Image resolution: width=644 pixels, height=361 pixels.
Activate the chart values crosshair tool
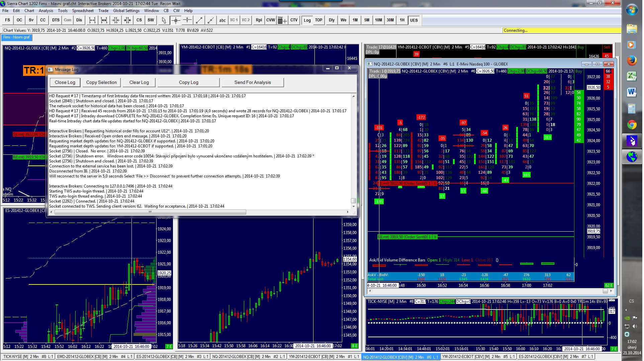pyautogui.click(x=176, y=20)
